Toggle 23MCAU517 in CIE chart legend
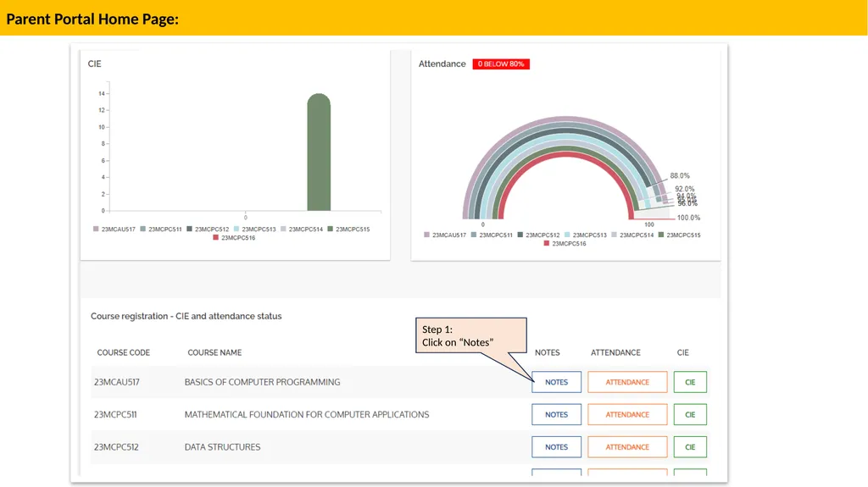Image resolution: width=868 pixels, height=487 pixels. point(114,230)
